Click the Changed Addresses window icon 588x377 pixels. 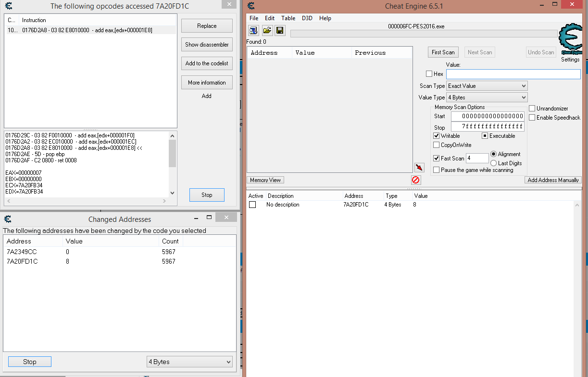[8, 219]
